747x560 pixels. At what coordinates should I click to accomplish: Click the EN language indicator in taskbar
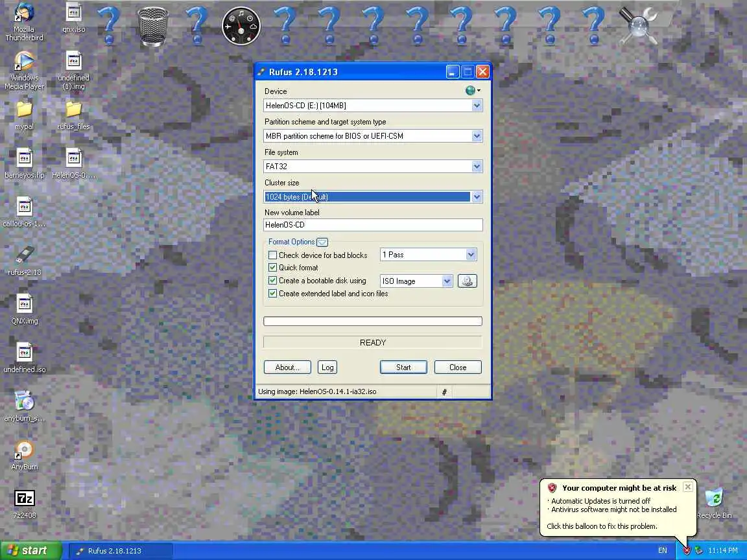(663, 550)
